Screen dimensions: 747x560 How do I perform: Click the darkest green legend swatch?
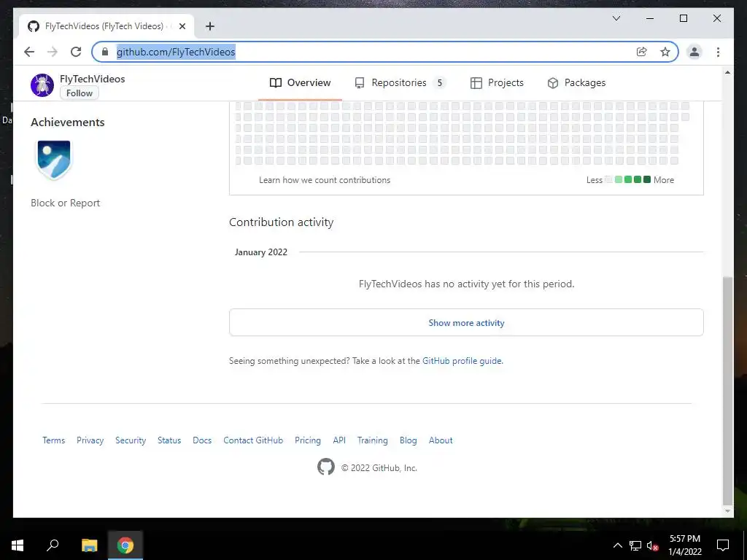(x=647, y=179)
